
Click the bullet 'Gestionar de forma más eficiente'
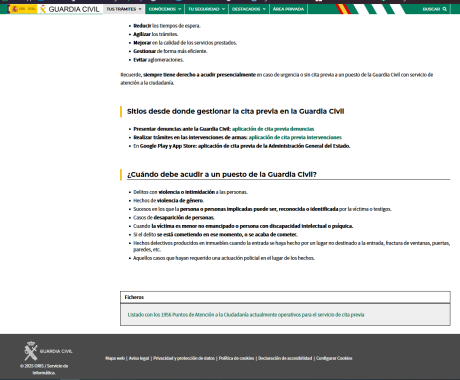[x=170, y=51]
